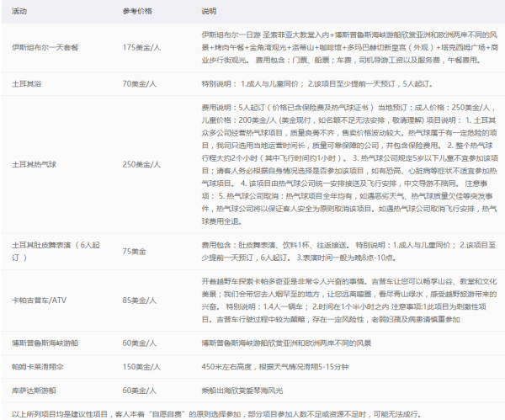Select the 土耳其浴 activity name

pyautogui.click(x=26, y=84)
